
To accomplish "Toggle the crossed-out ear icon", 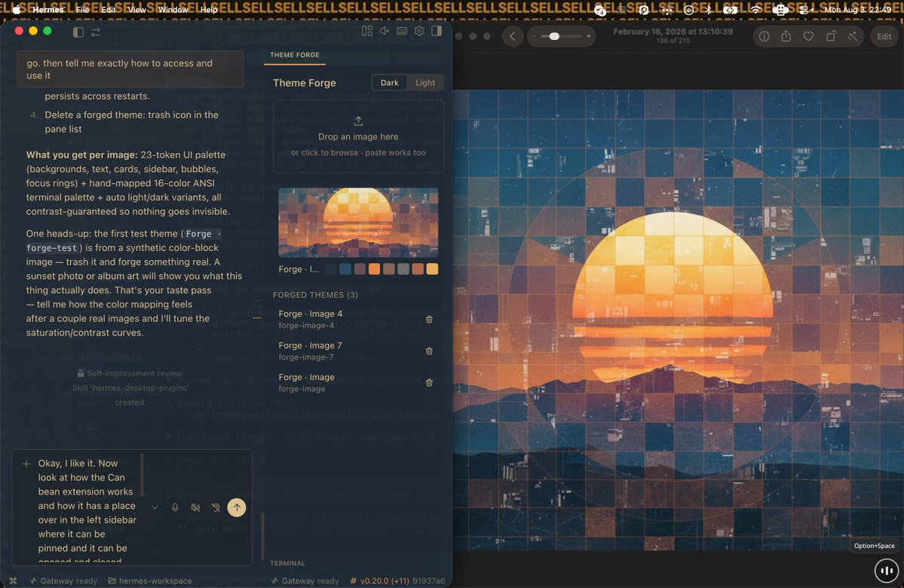I will (216, 507).
